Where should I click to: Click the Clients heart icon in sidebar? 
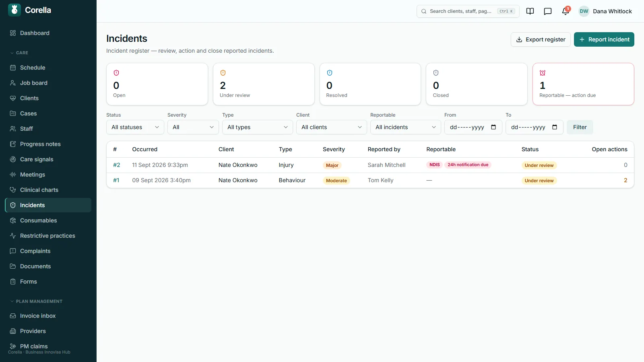pyautogui.click(x=13, y=98)
